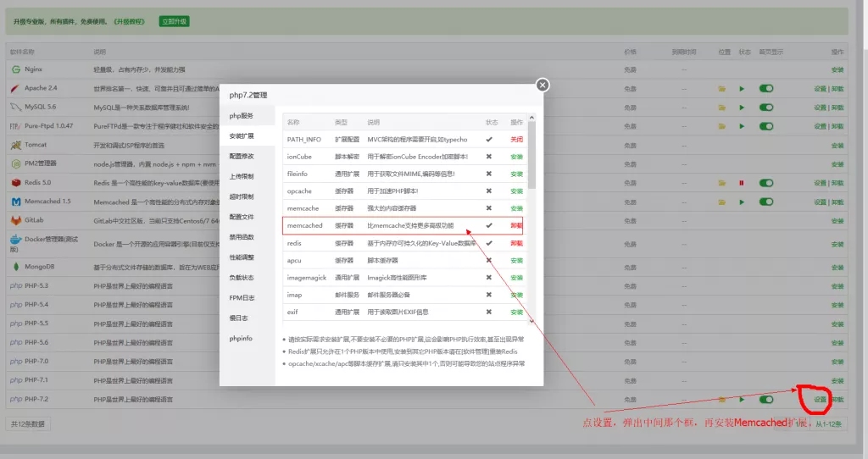Toggle homepage display for Memcached 1.5

coord(766,202)
